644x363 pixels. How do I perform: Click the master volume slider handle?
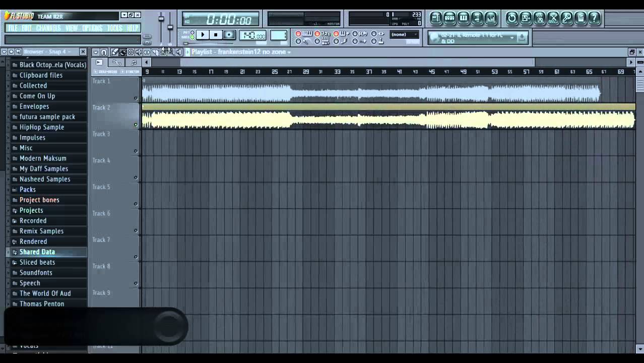(161, 19)
